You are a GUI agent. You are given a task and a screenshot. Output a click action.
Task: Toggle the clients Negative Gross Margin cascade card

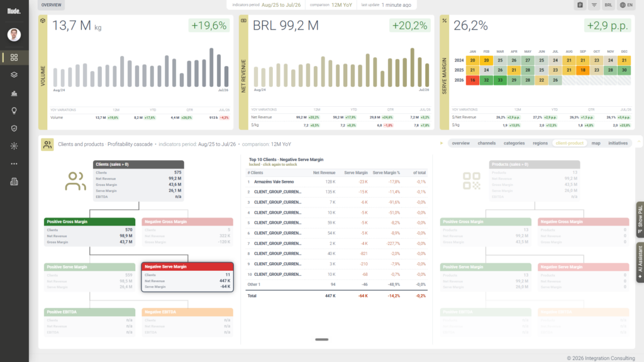pyautogui.click(x=187, y=232)
